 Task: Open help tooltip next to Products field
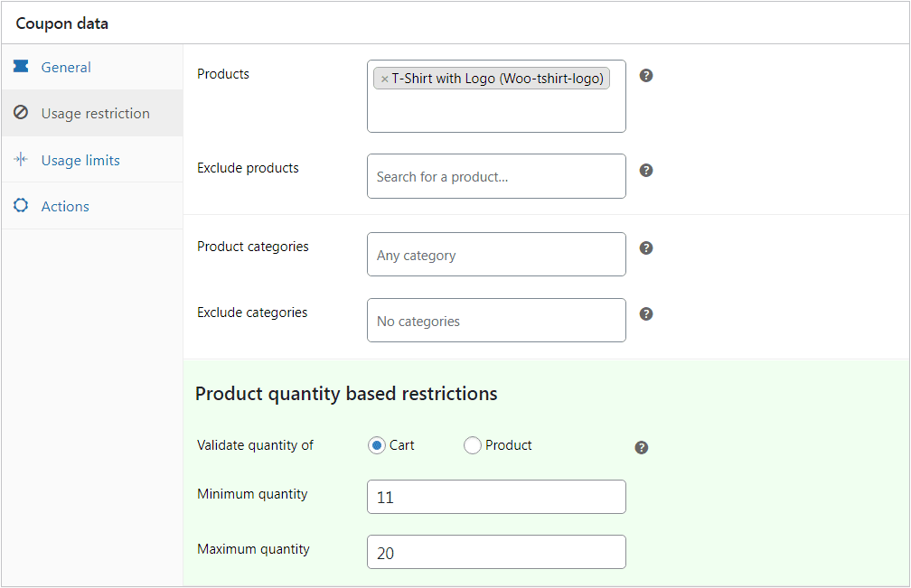(646, 76)
